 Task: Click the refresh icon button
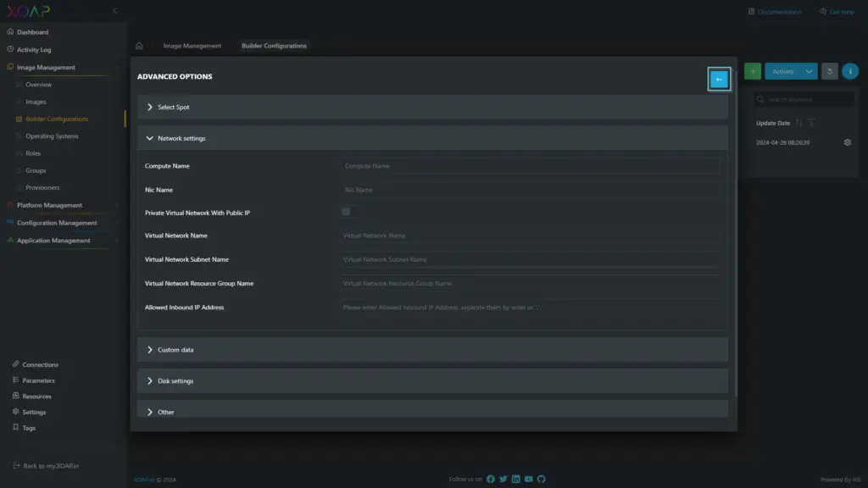829,71
